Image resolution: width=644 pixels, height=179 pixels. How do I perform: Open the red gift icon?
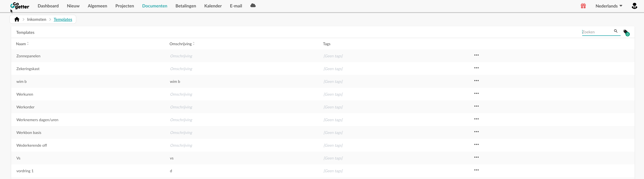(x=583, y=6)
